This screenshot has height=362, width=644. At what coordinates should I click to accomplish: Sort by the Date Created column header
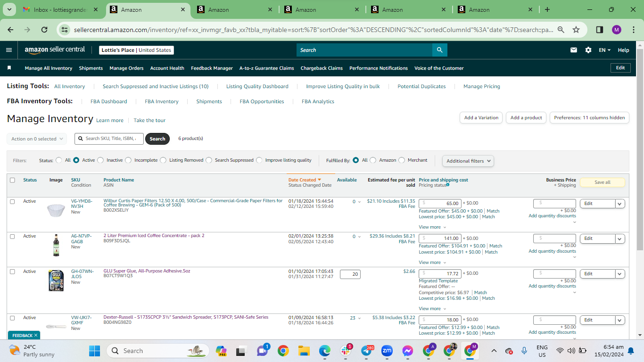tap(305, 180)
